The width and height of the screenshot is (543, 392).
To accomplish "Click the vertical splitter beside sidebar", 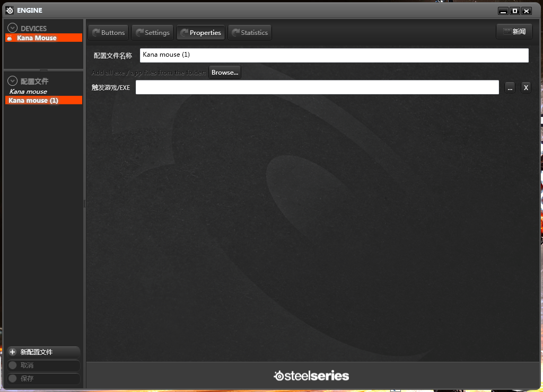I will pos(84,203).
